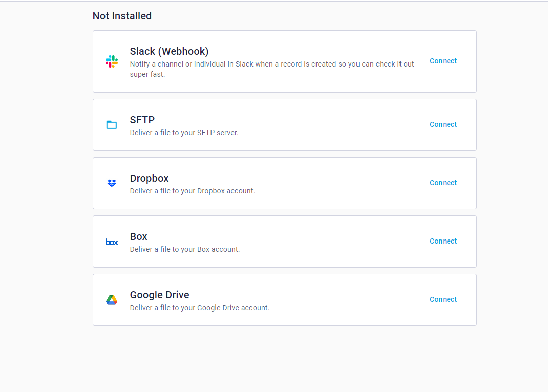The image size is (548, 392).
Task: Connect the SFTP integration
Action: [443, 124]
